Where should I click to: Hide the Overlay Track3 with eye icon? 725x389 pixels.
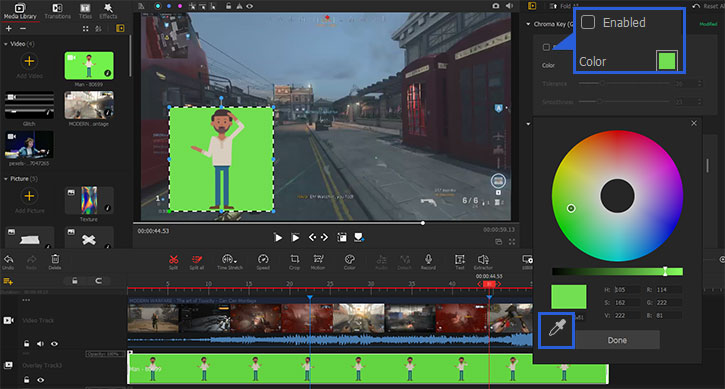[x=41, y=380]
